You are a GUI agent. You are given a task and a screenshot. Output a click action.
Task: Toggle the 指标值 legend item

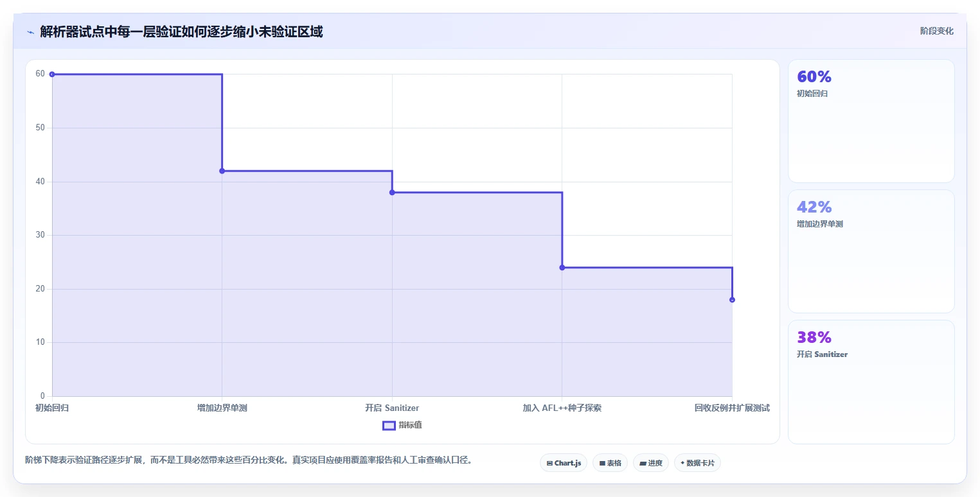click(402, 425)
